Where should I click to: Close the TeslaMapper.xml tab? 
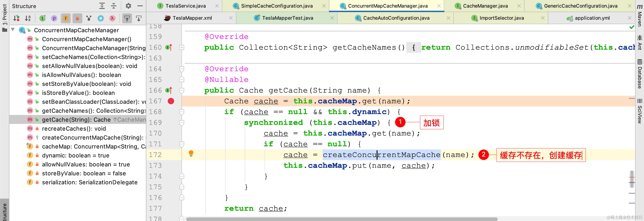tap(231, 18)
